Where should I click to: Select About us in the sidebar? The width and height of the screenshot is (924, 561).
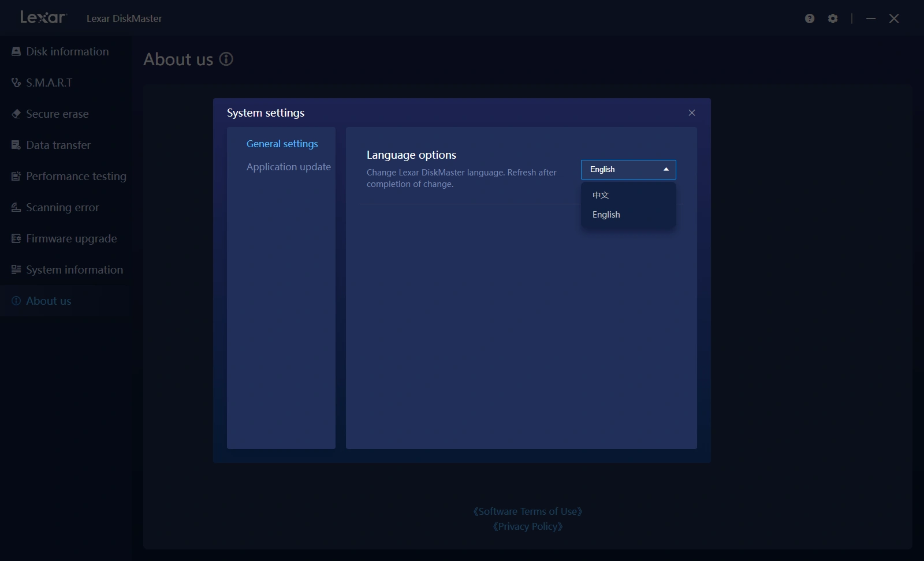pyautogui.click(x=49, y=301)
